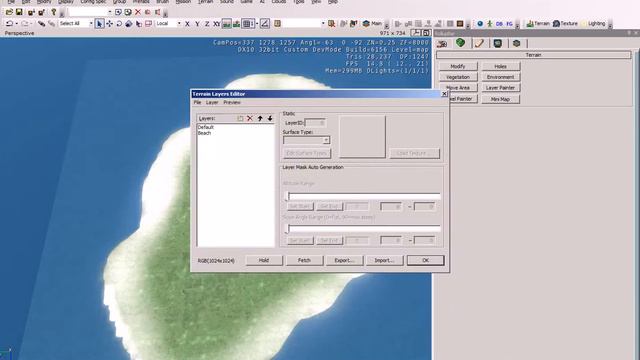The height and width of the screenshot is (360, 640).
Task: Switch to Layers tab in RollupBar
Action: [516, 43]
